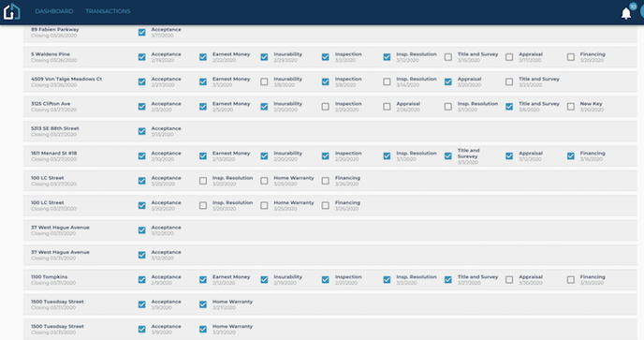Click the house logo icon
This screenshot has width=644, height=340.
click(x=11, y=11)
